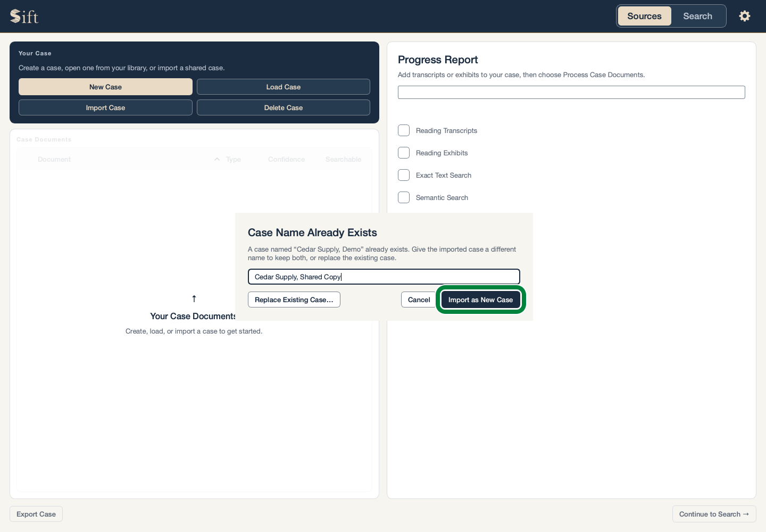Image resolution: width=766 pixels, height=532 pixels.
Task: Click the Case Name Already Exists title
Action: 312,232
